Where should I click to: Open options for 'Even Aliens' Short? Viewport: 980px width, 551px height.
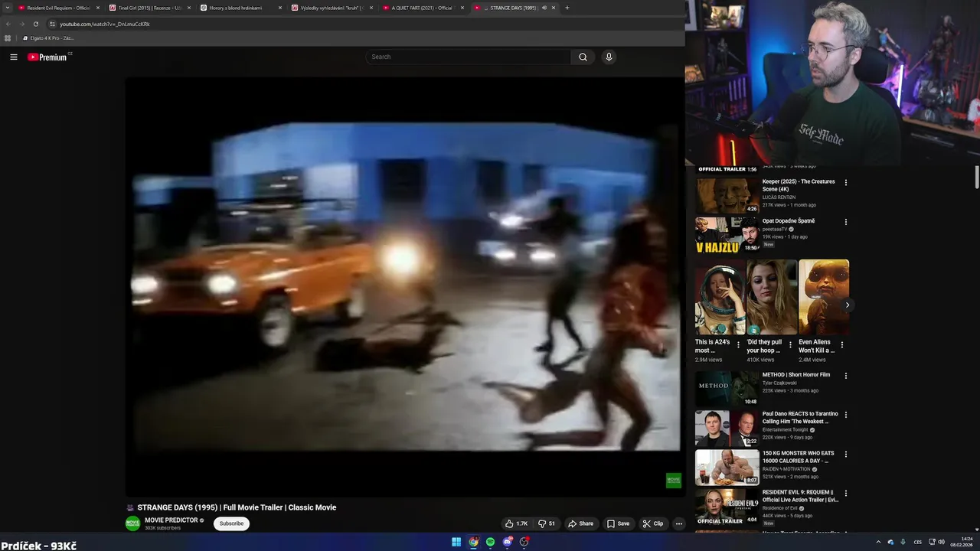pos(842,345)
